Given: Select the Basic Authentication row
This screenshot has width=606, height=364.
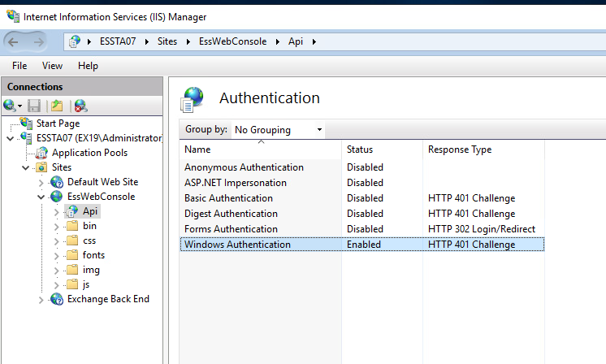Looking at the screenshot, I should tap(362, 197).
